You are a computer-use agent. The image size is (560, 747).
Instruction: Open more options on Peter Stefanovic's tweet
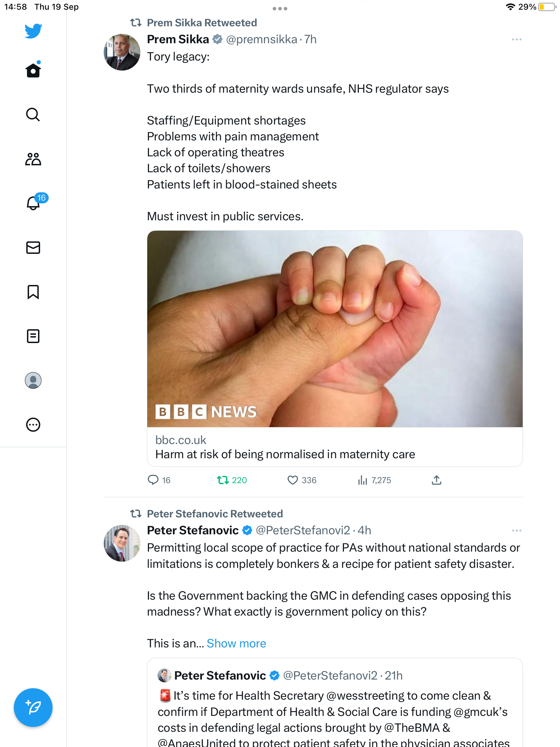(x=516, y=531)
